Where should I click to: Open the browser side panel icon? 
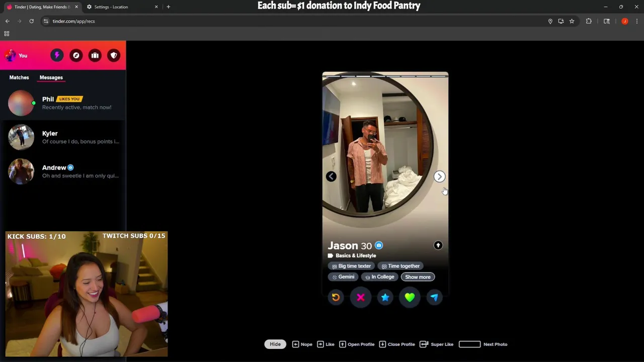(607, 21)
